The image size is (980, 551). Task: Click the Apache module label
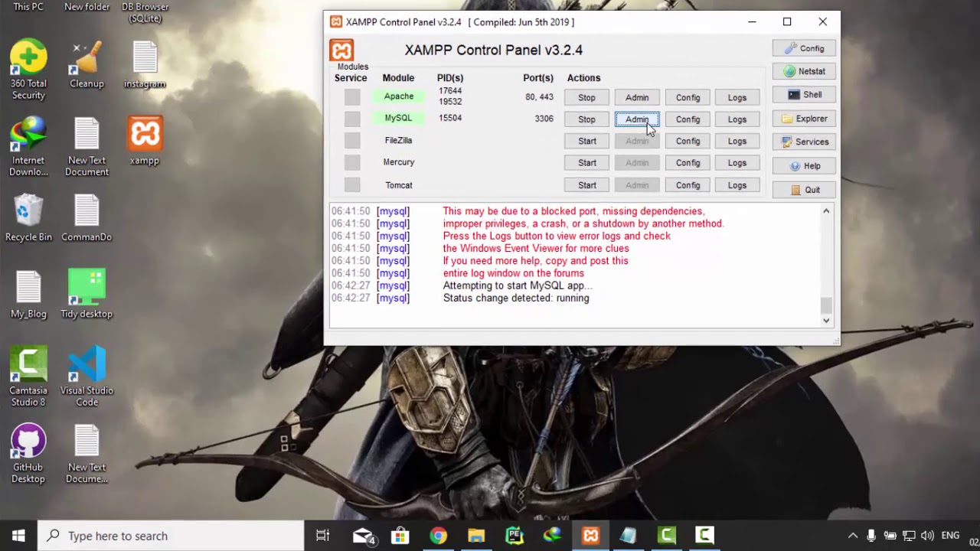pos(399,96)
